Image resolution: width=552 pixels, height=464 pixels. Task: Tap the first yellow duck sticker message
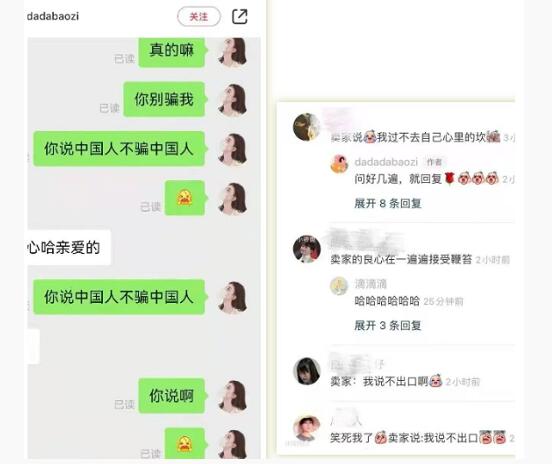pos(185,198)
